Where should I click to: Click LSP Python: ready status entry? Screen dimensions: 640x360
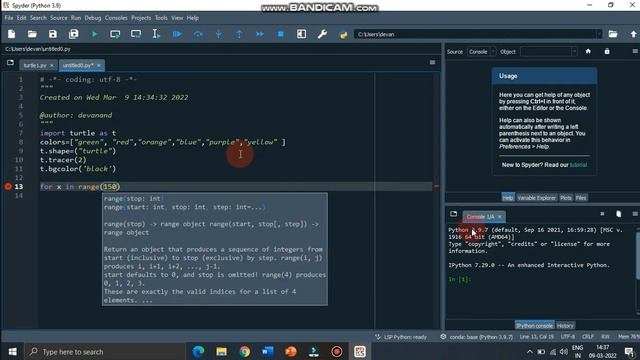pos(401,337)
